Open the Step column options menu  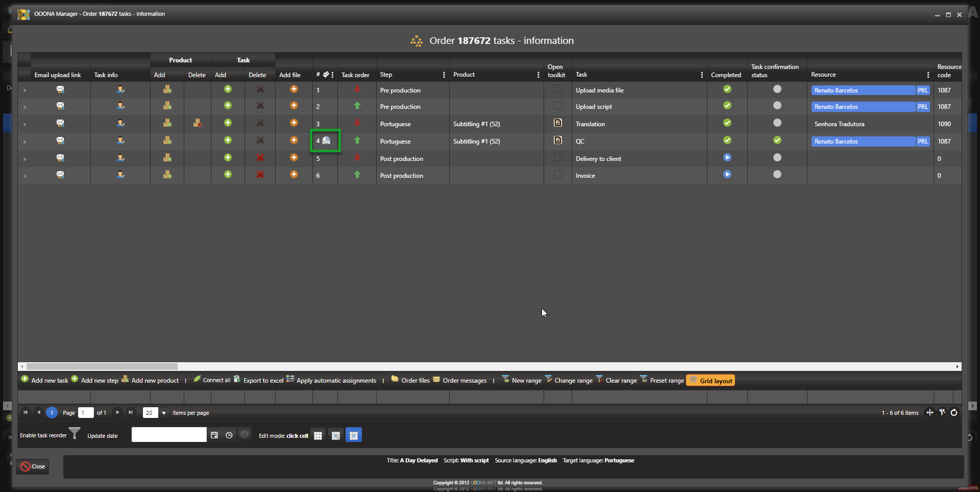pos(444,75)
